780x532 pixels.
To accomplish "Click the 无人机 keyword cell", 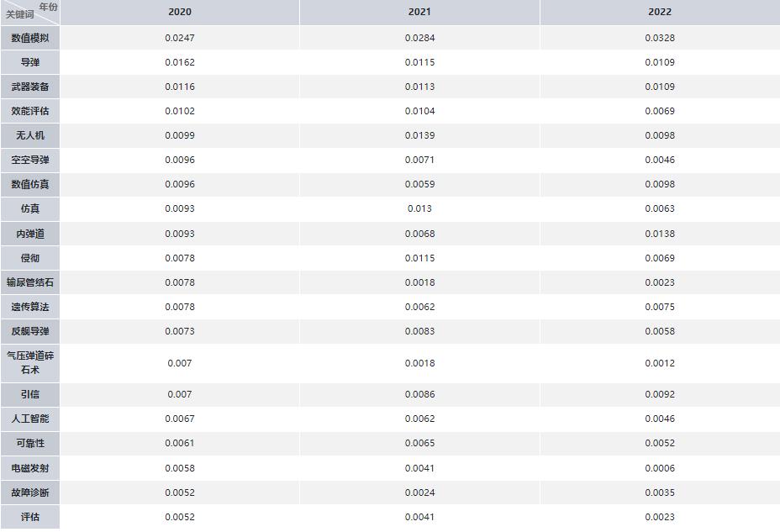I will 30,135.
